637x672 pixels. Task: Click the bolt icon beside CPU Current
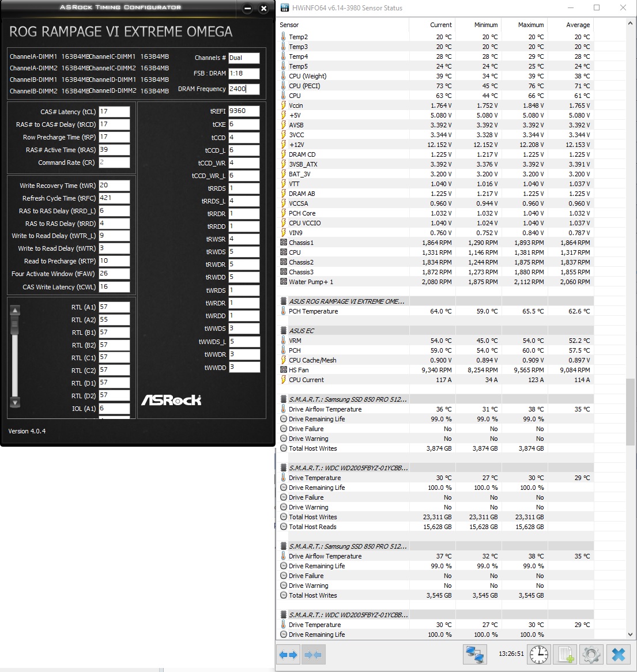coord(284,380)
